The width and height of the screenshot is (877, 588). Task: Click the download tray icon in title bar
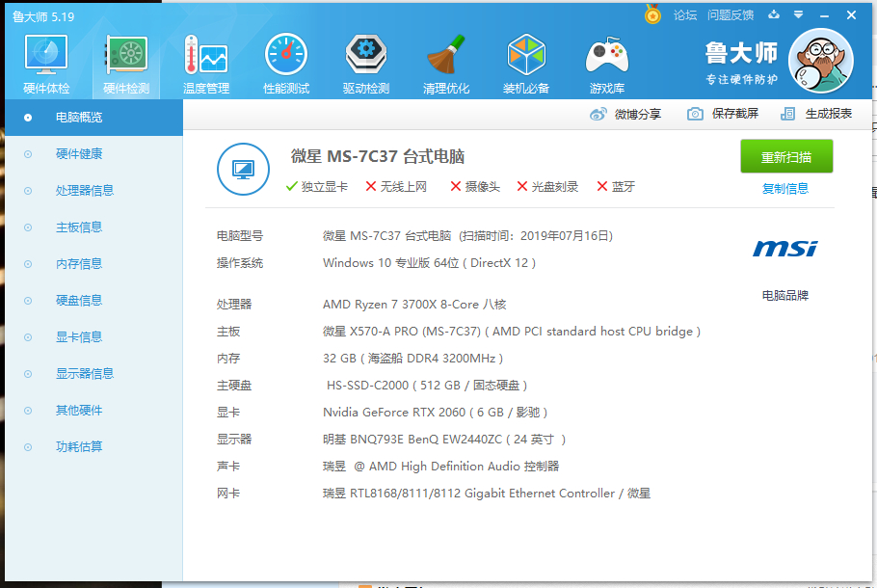[x=774, y=14]
